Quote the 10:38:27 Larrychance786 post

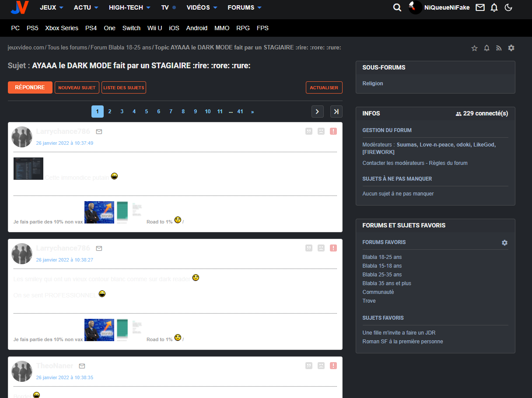tap(309, 248)
